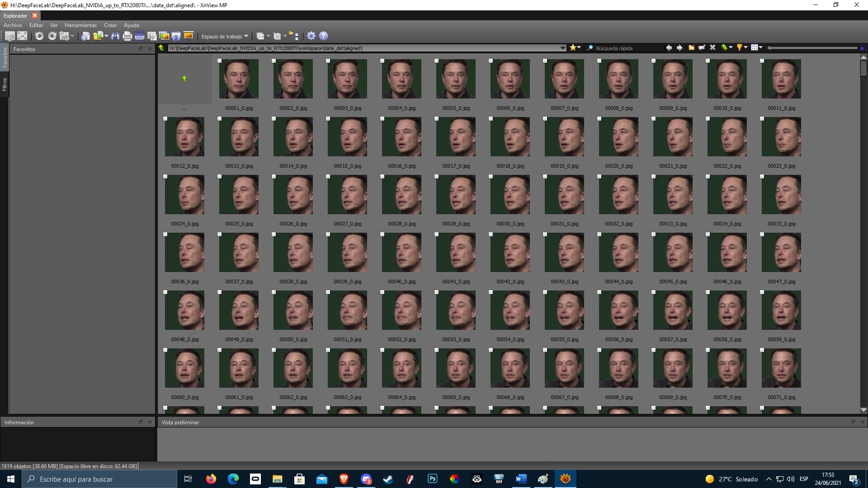Open the Ver menu
The height and width of the screenshot is (488, 868).
point(54,25)
